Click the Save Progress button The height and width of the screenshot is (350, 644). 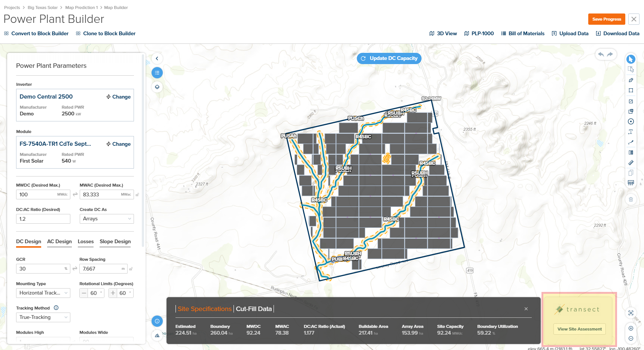click(606, 19)
